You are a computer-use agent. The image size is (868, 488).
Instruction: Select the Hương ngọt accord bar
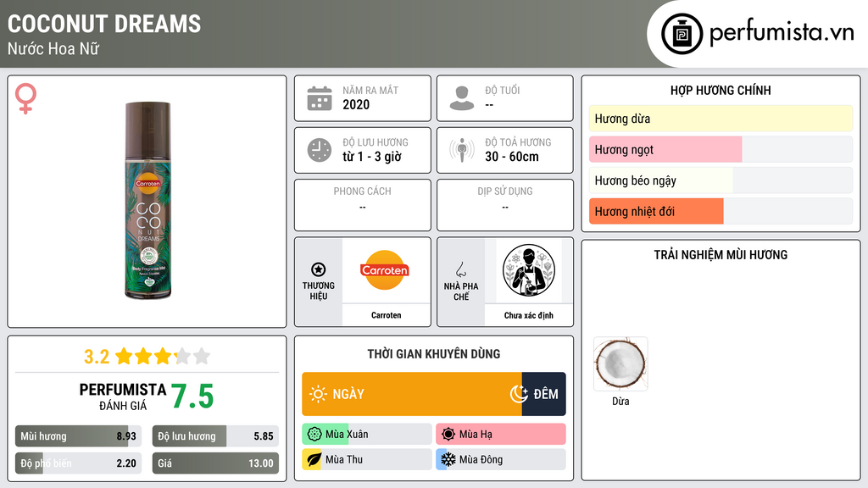tap(721, 149)
